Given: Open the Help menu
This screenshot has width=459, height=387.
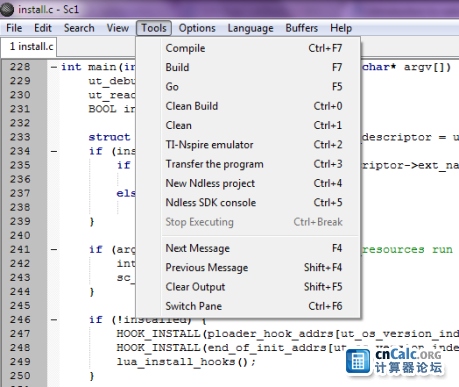Looking at the screenshot, I should coord(341,28).
